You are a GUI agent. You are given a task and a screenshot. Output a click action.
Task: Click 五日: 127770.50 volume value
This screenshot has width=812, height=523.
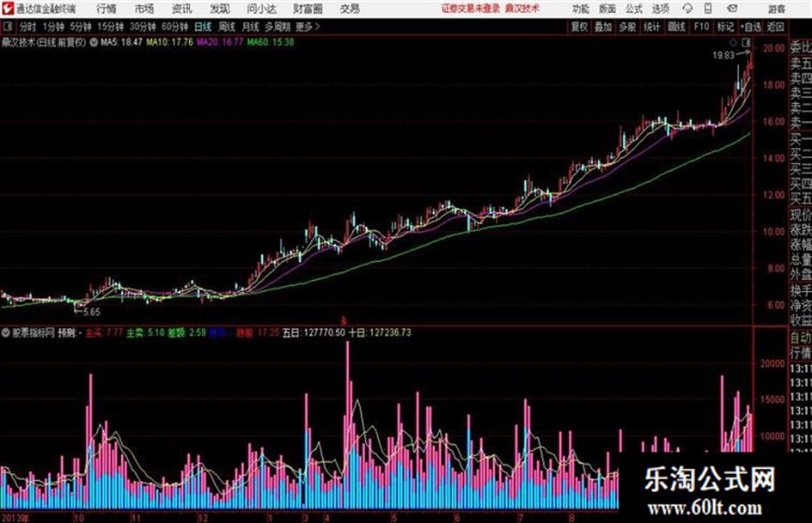click(314, 332)
